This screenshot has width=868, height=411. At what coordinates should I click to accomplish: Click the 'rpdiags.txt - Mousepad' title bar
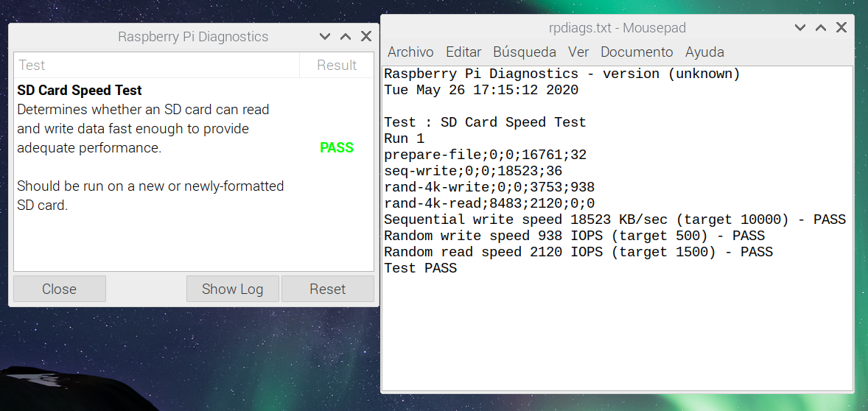(x=617, y=27)
